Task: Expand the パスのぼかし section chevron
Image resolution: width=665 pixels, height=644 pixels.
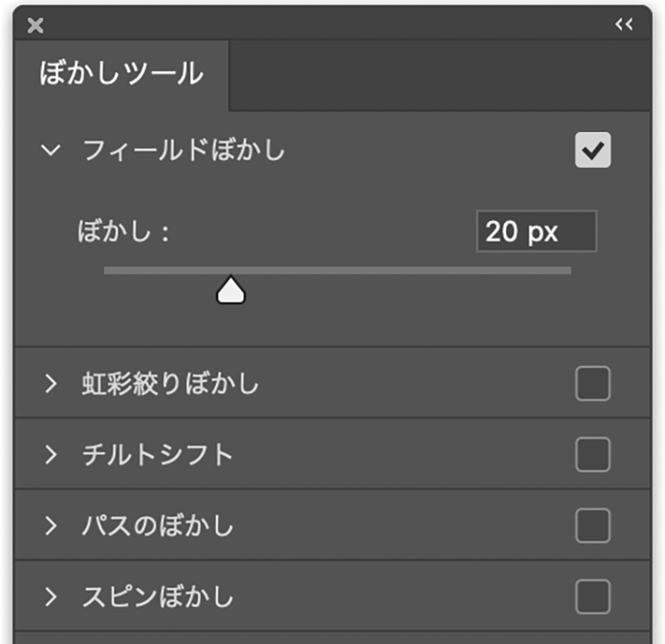Action: pos(51,525)
